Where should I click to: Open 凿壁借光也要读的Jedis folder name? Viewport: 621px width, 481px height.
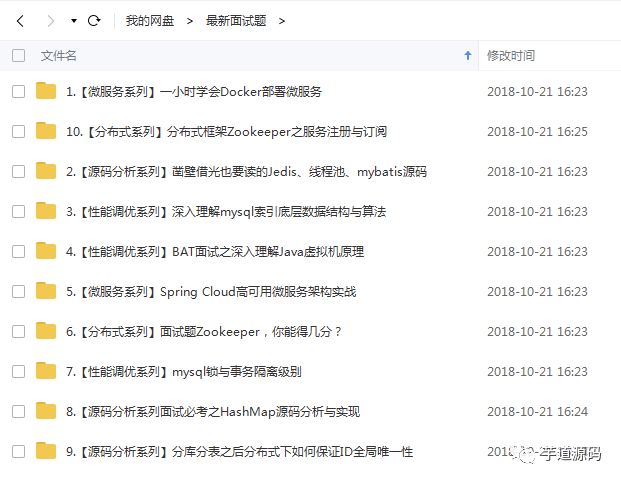click(x=246, y=172)
